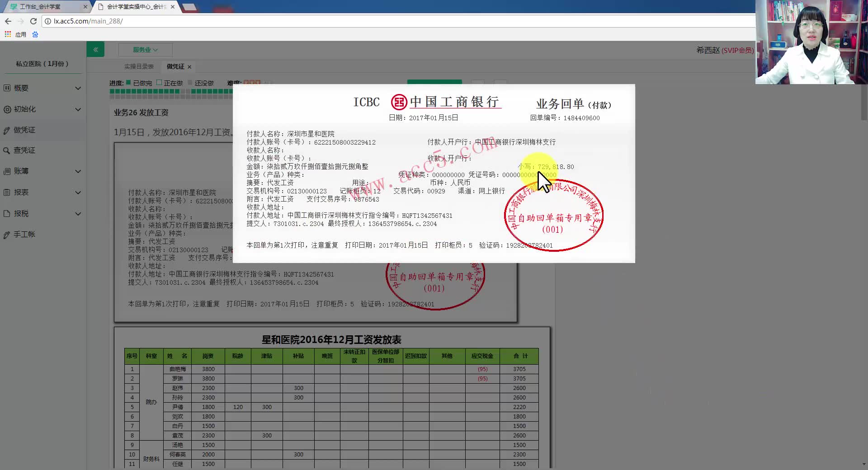This screenshot has width=868, height=470.
Task: Click the instructor webcam video
Action: (x=811, y=42)
